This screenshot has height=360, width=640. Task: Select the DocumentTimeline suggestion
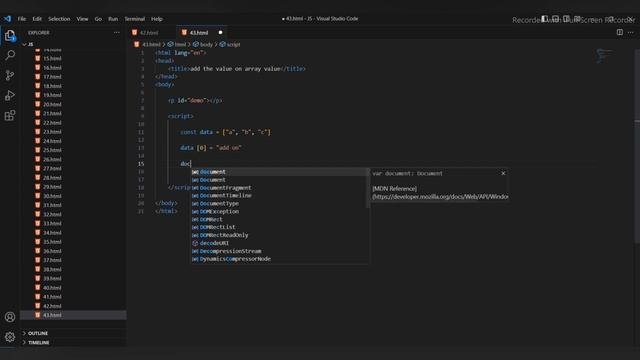tap(280, 196)
